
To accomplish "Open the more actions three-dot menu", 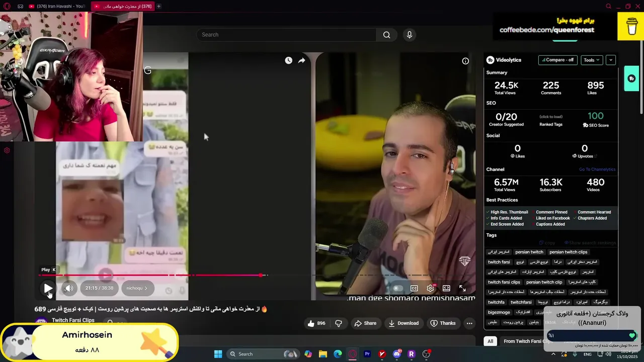I will pyautogui.click(x=469, y=323).
